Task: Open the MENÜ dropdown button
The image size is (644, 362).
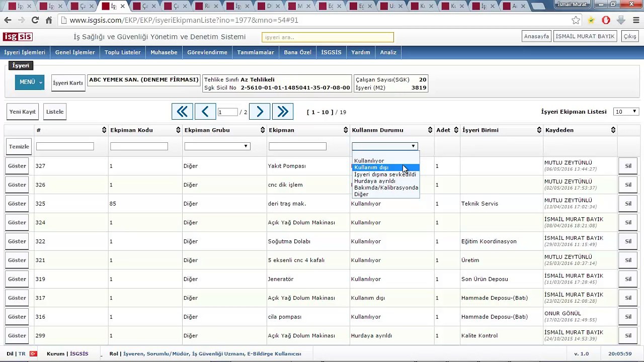Action: point(30,82)
